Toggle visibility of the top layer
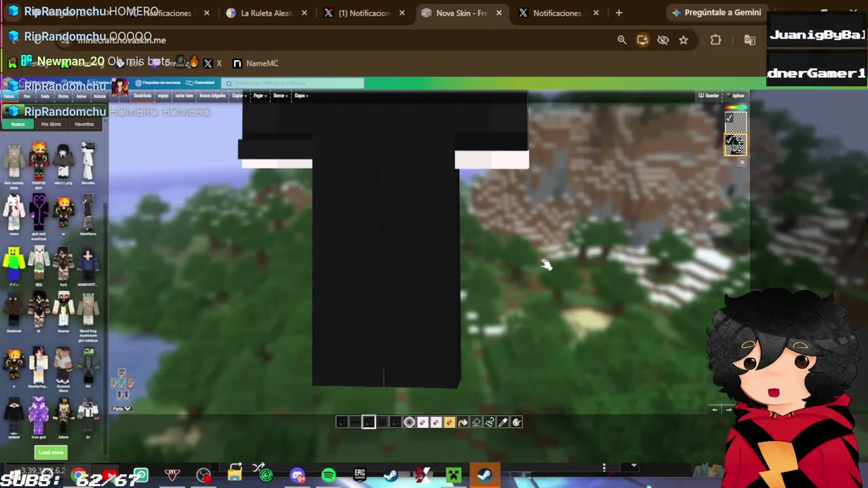The width and height of the screenshot is (868, 488). point(730,118)
